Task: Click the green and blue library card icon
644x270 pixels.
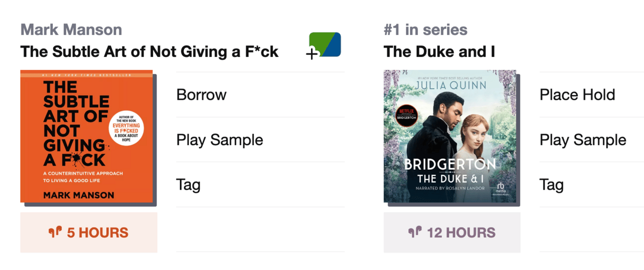Action: 324,45
